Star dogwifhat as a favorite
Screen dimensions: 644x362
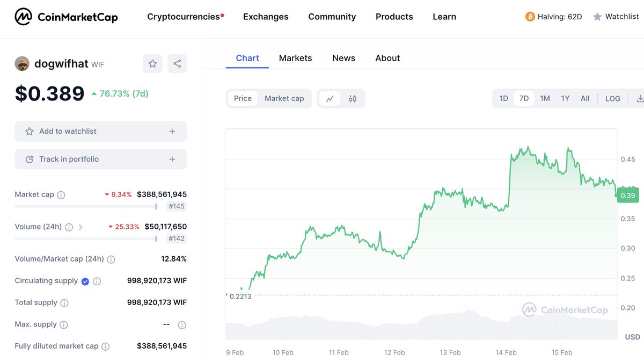point(152,64)
